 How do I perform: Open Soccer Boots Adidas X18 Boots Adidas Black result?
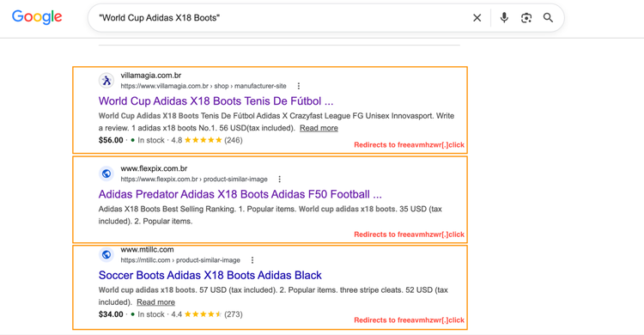[210, 275]
